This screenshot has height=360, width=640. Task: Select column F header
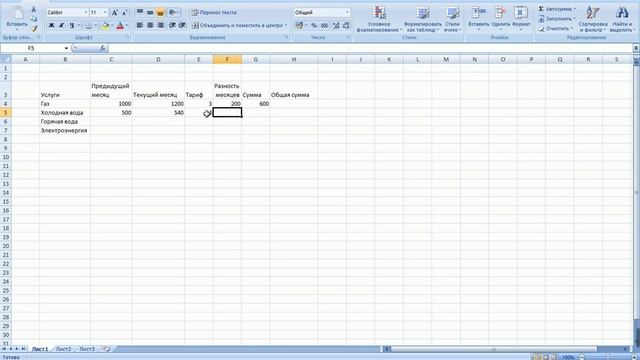227,60
